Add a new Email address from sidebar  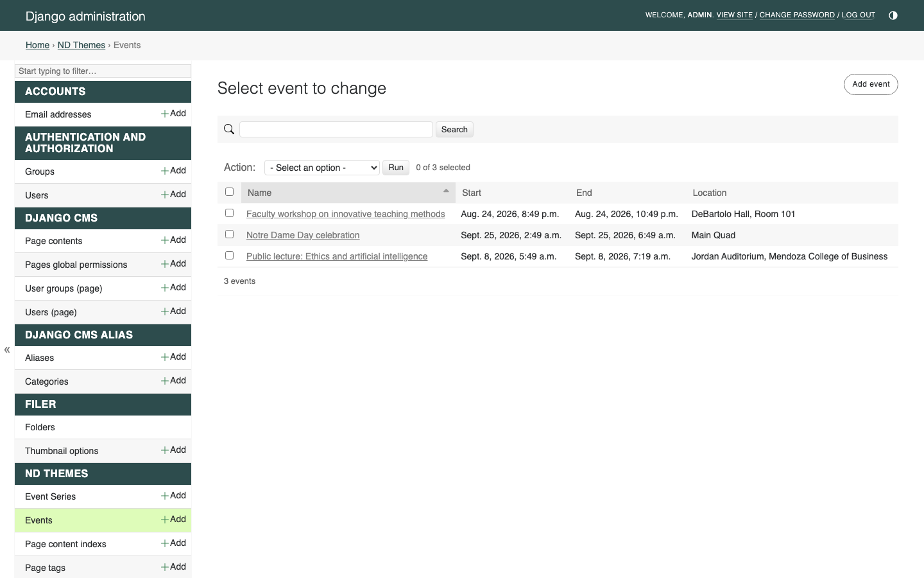point(173,114)
